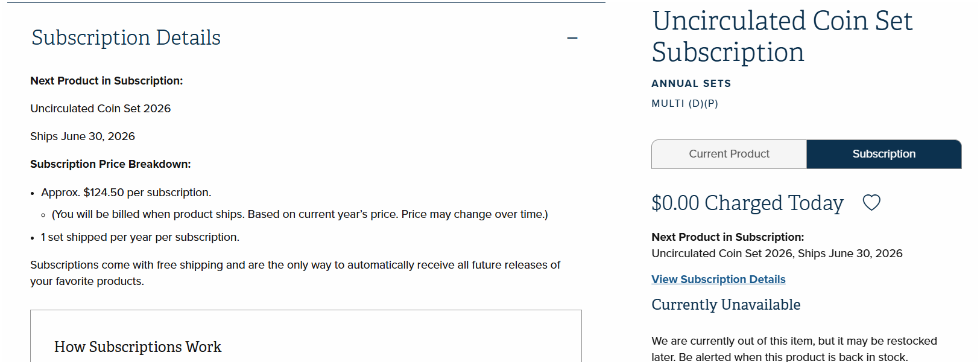Click the Subscription Details heading
The width and height of the screenshot is (980, 364).
pos(126,38)
